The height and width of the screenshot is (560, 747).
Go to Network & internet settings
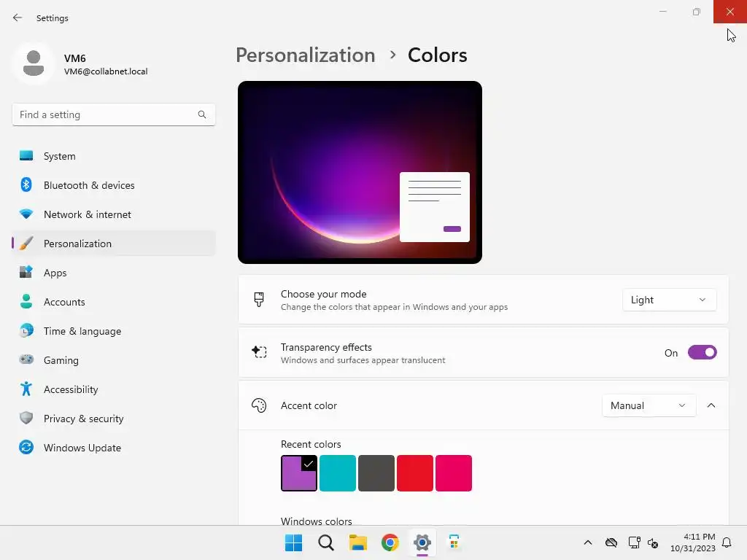[114, 214]
